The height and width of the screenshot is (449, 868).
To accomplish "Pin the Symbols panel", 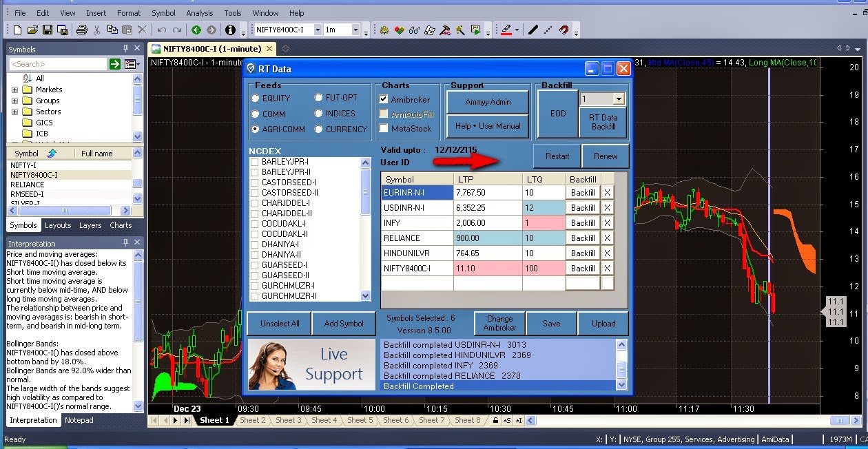I will pyautogui.click(x=125, y=49).
